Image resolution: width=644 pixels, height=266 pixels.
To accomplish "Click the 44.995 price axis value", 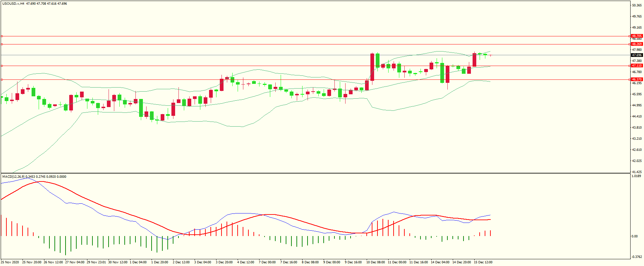I will (x=637, y=105).
